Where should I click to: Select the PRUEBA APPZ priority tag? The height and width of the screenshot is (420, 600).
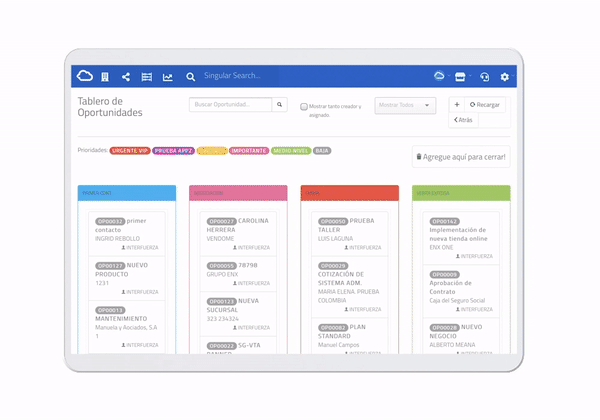pyautogui.click(x=173, y=151)
